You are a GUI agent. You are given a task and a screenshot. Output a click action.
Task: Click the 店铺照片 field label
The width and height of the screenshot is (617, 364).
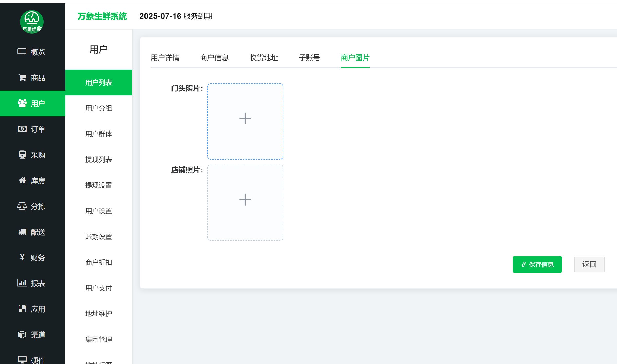point(187,170)
